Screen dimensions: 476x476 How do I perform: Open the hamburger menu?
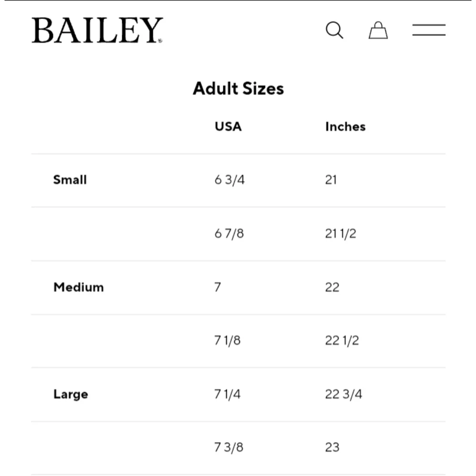pos(428,30)
